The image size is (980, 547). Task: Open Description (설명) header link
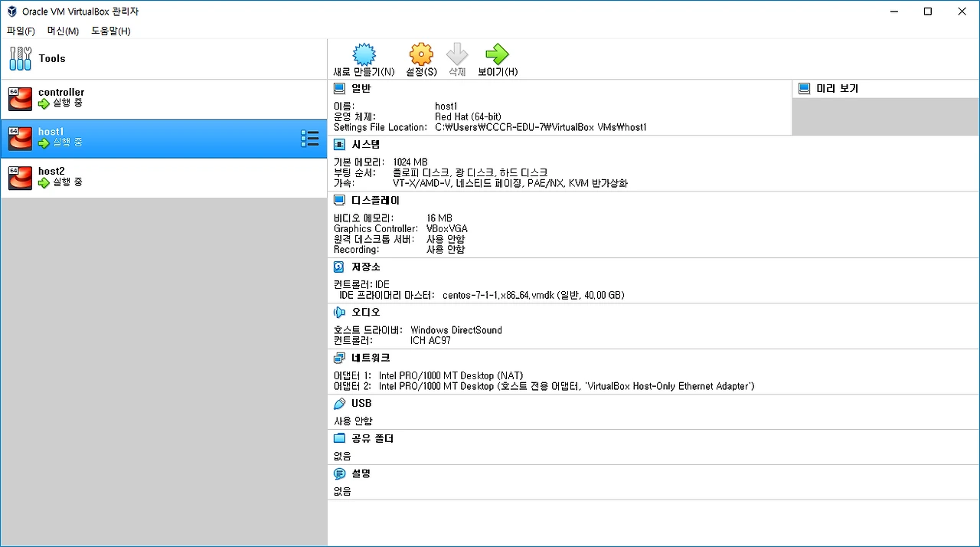[361, 473]
